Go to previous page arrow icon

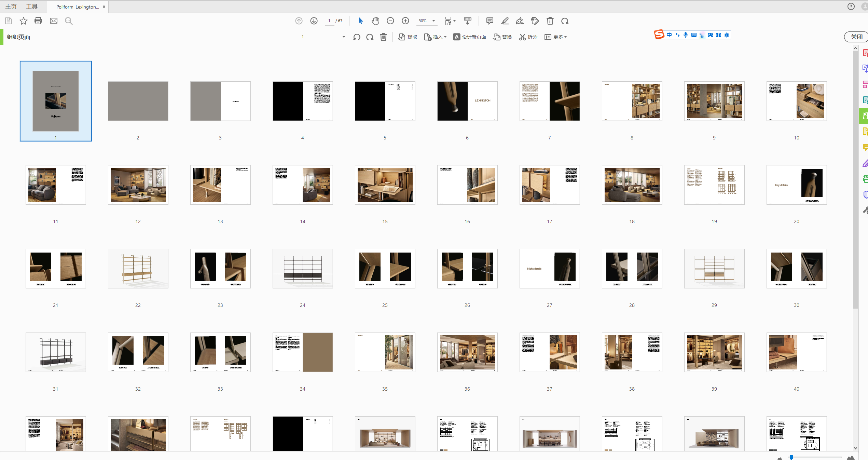point(299,21)
